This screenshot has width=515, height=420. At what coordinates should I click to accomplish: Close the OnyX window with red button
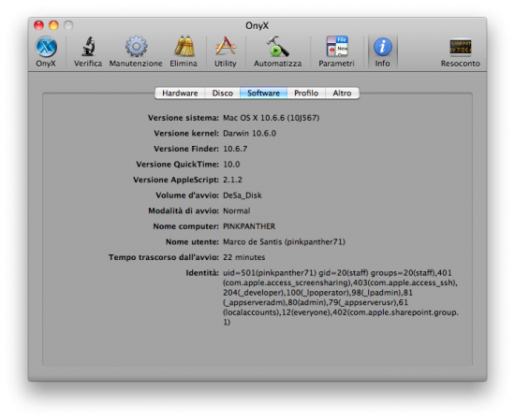[38, 25]
